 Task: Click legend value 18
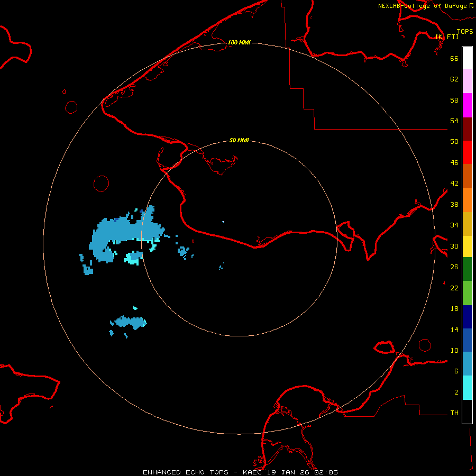coord(454,309)
